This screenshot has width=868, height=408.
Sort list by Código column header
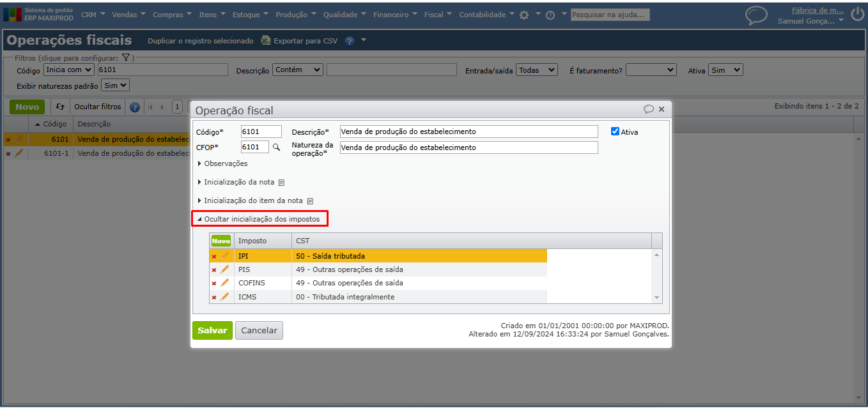coord(51,124)
